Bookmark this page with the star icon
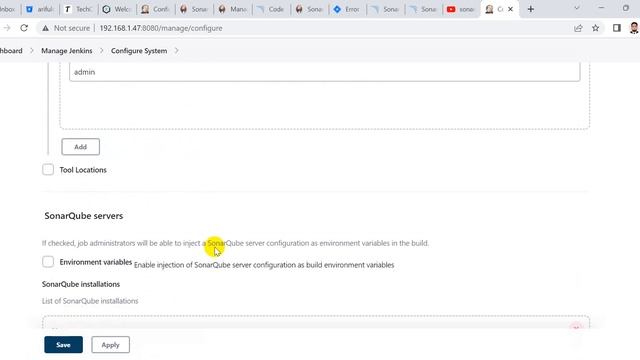This screenshot has width=640, height=360. (x=596, y=28)
